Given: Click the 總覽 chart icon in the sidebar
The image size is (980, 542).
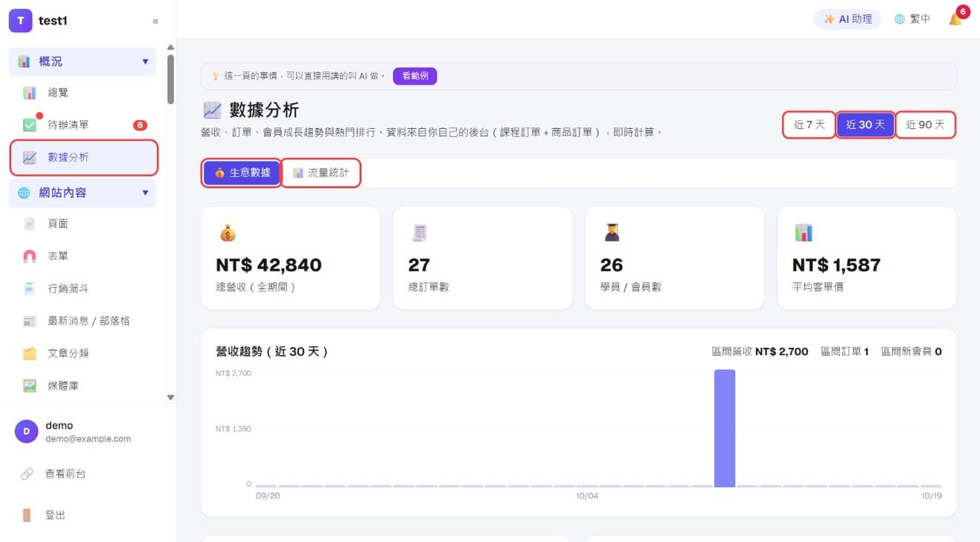Looking at the screenshot, I should pyautogui.click(x=30, y=93).
